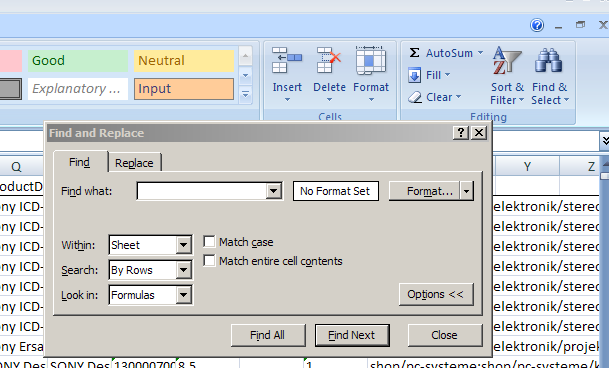Viewport: 609px width, 368px height.
Task: Switch to the Replace tab
Action: [x=134, y=163]
